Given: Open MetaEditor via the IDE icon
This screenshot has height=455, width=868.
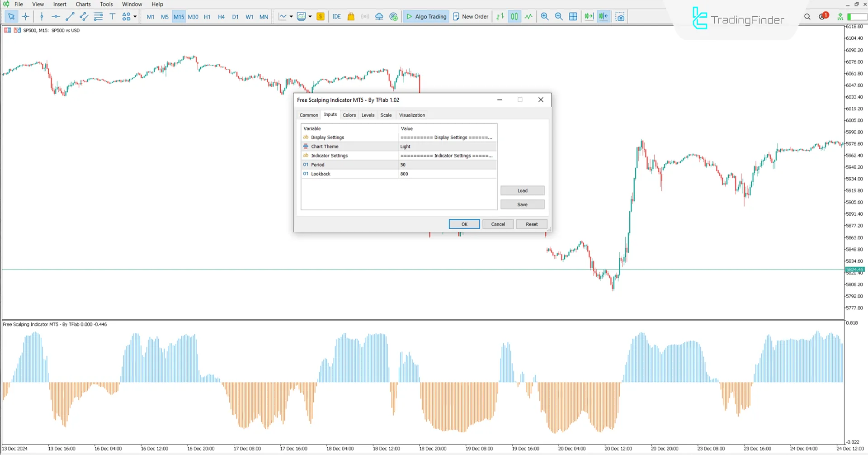Looking at the screenshot, I should tap(336, 16).
